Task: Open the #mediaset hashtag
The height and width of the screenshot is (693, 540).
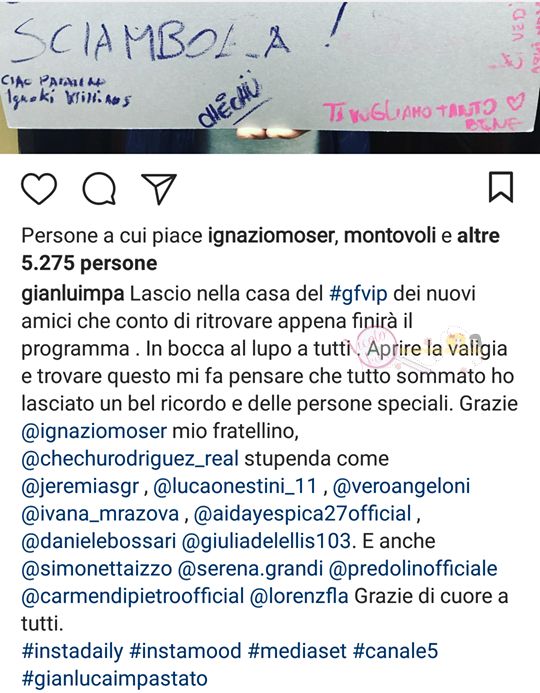Action: click(297, 651)
